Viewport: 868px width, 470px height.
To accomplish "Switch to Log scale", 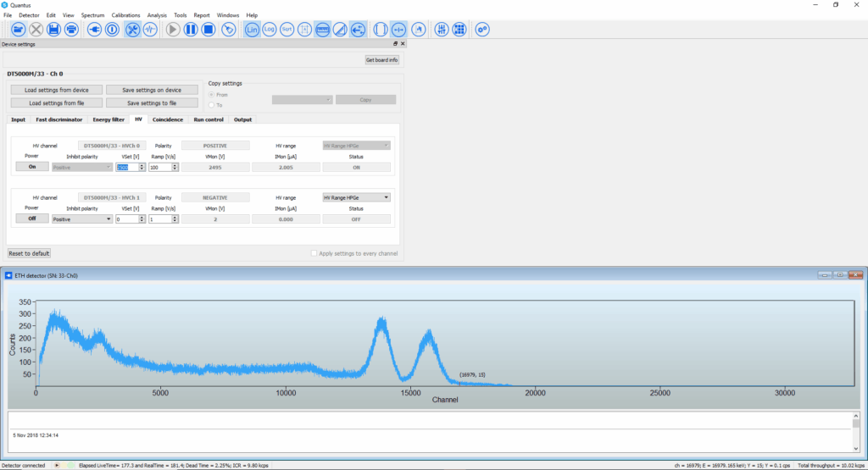I will coord(270,30).
